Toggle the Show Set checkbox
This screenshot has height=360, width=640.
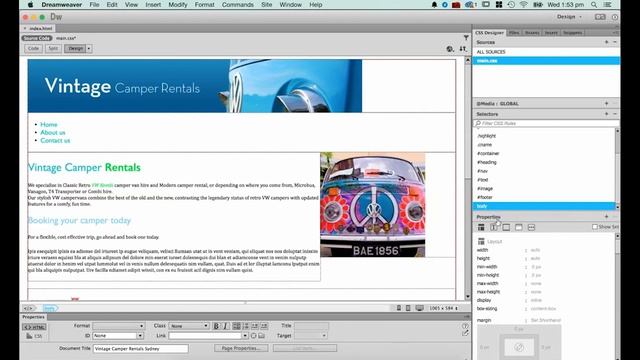tap(595, 227)
